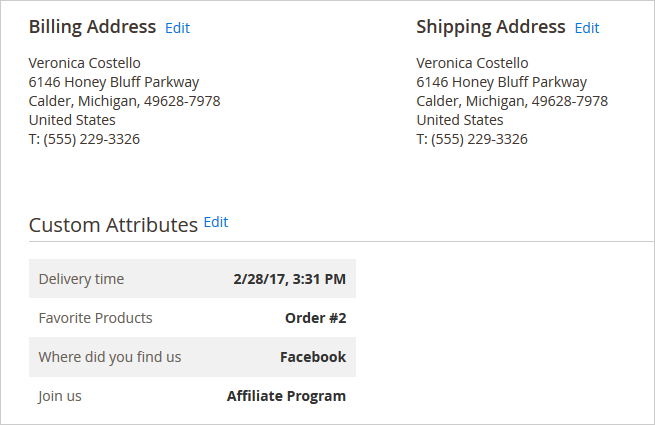This screenshot has width=655, height=425.
Task: Select Veronica Costello name in billing address
Action: pos(85,63)
